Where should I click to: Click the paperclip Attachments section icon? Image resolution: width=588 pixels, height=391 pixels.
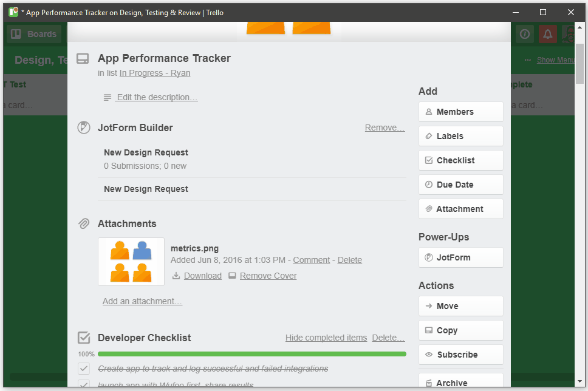click(84, 224)
